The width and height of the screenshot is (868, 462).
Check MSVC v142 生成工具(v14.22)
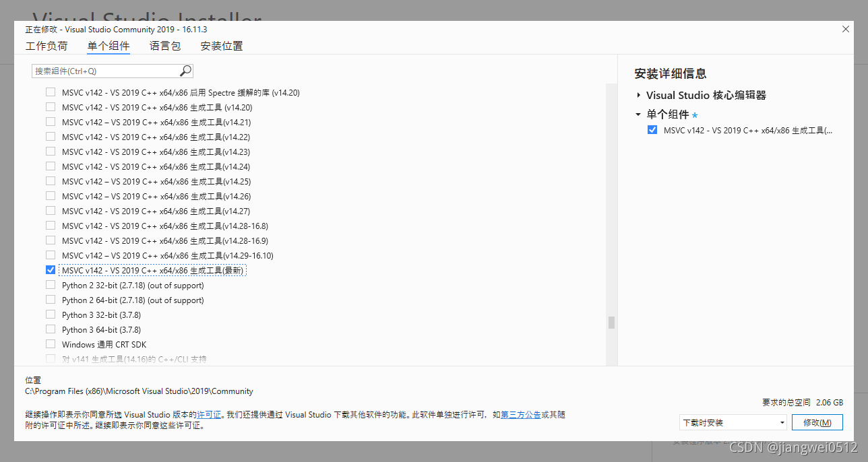pyautogui.click(x=51, y=137)
